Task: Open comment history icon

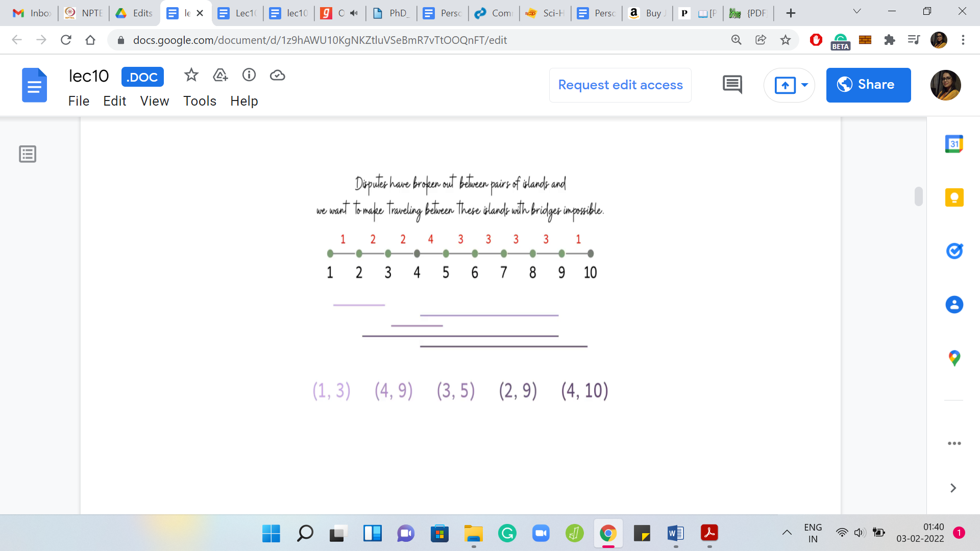Action: (732, 85)
